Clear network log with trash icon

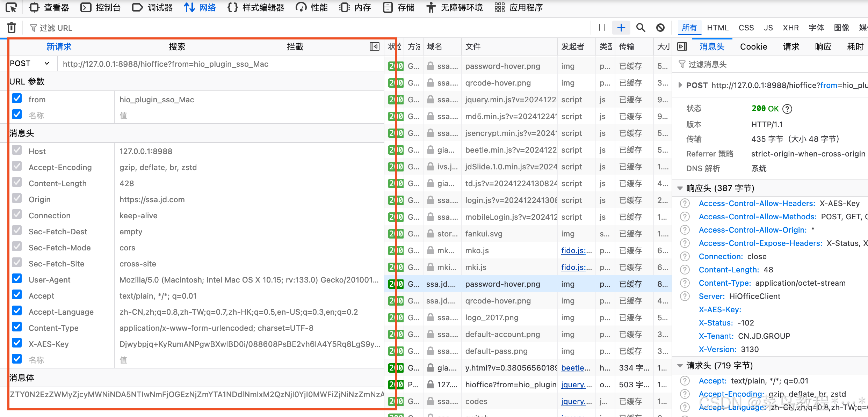[12, 28]
